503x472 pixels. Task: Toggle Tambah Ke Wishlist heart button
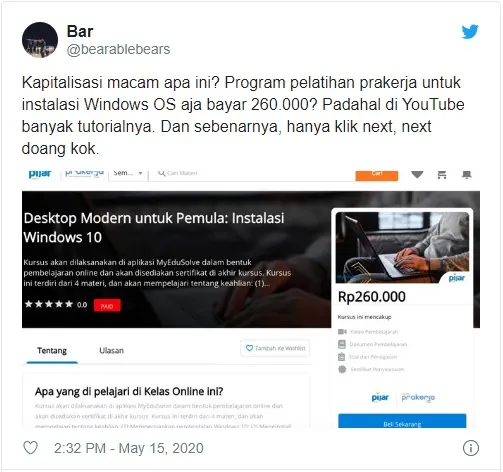click(x=275, y=348)
